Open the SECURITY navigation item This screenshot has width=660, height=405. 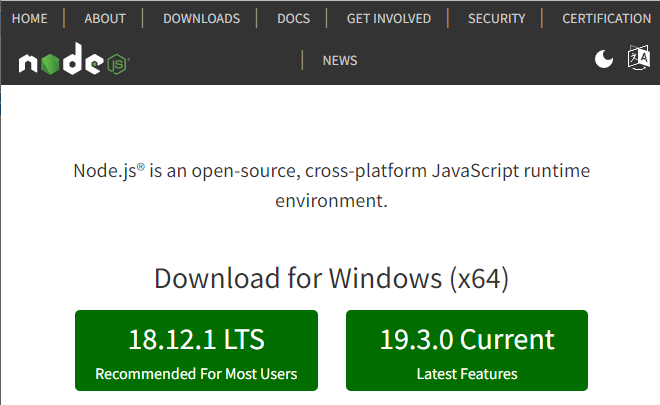495,19
